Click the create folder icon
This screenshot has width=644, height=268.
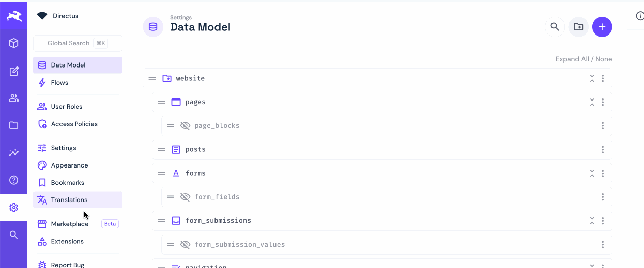pos(578,27)
